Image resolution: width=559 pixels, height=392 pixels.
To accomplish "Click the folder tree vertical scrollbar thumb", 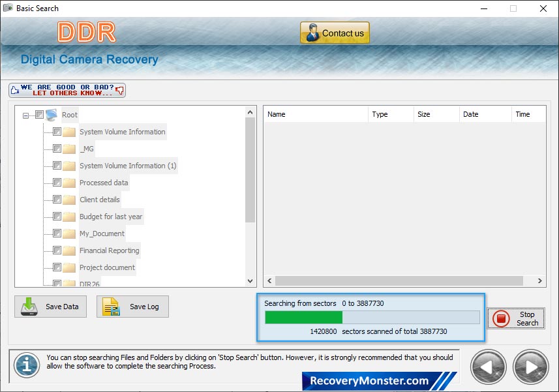I will (250, 170).
